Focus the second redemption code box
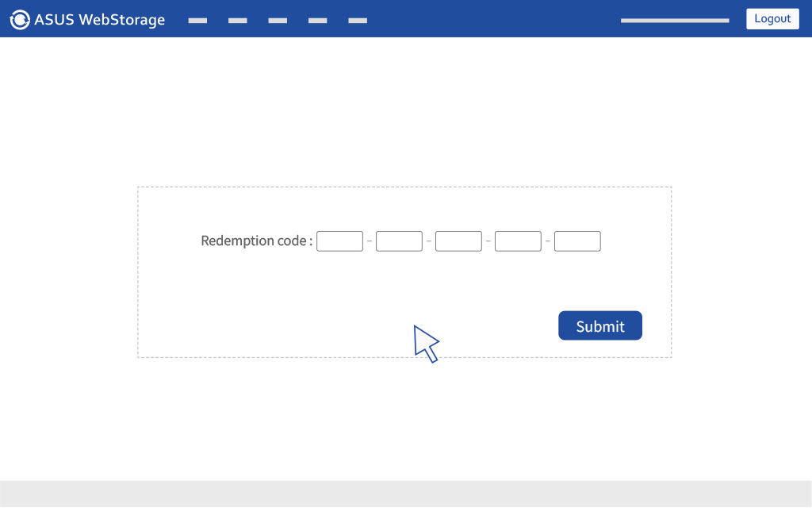Viewport: 812px width, 508px height. pyautogui.click(x=400, y=241)
